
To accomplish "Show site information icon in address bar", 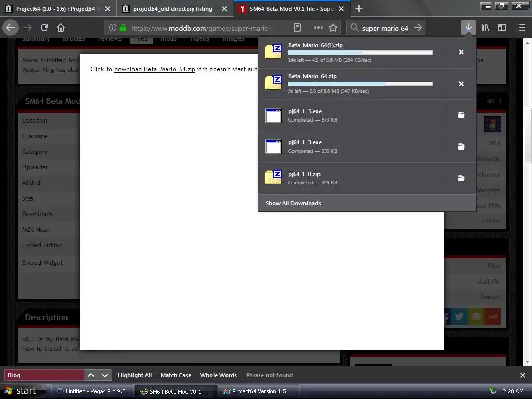I will tap(113, 28).
